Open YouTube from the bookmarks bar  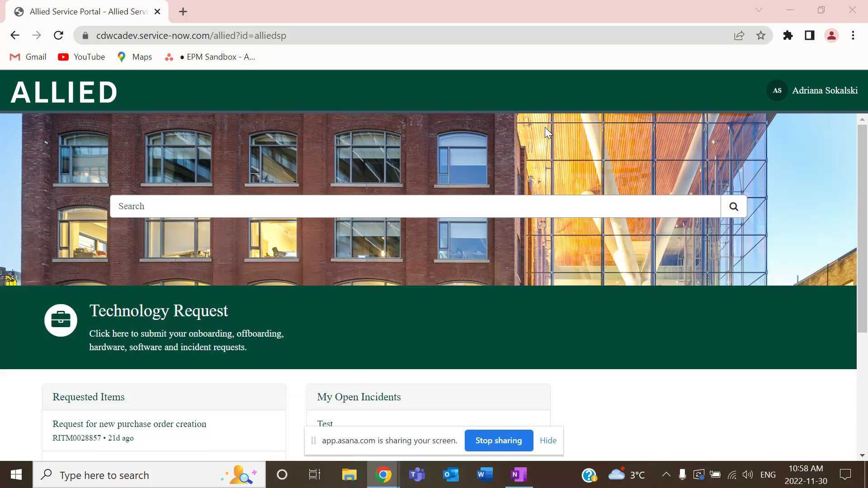click(81, 57)
